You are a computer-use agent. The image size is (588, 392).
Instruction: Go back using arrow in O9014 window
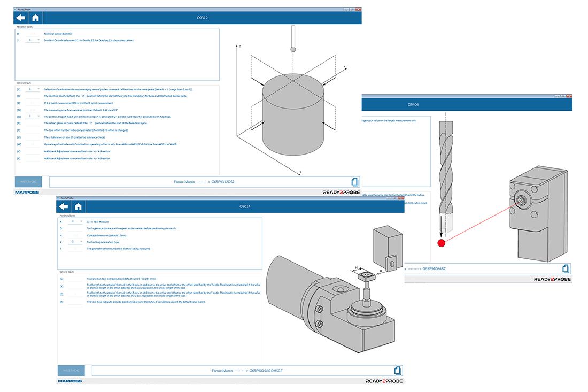64,206
